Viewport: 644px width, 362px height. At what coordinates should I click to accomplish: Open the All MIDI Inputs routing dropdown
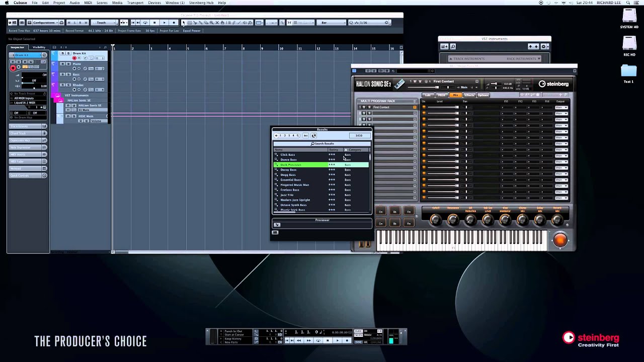[28, 98]
